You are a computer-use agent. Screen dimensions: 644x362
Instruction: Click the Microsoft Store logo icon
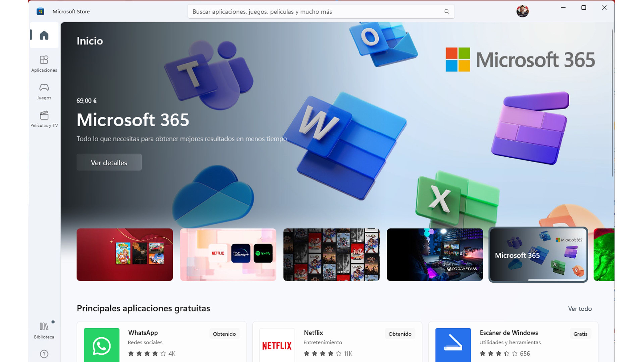click(x=40, y=11)
